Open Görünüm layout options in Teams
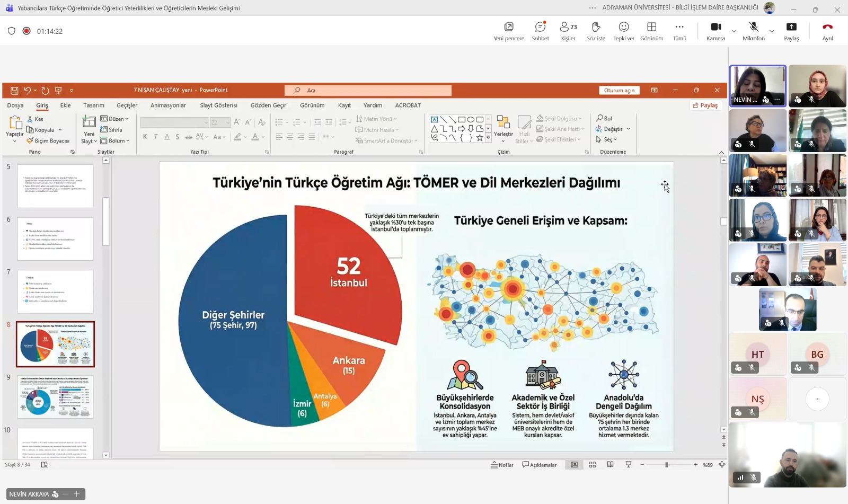The height and width of the screenshot is (504, 848). [651, 31]
